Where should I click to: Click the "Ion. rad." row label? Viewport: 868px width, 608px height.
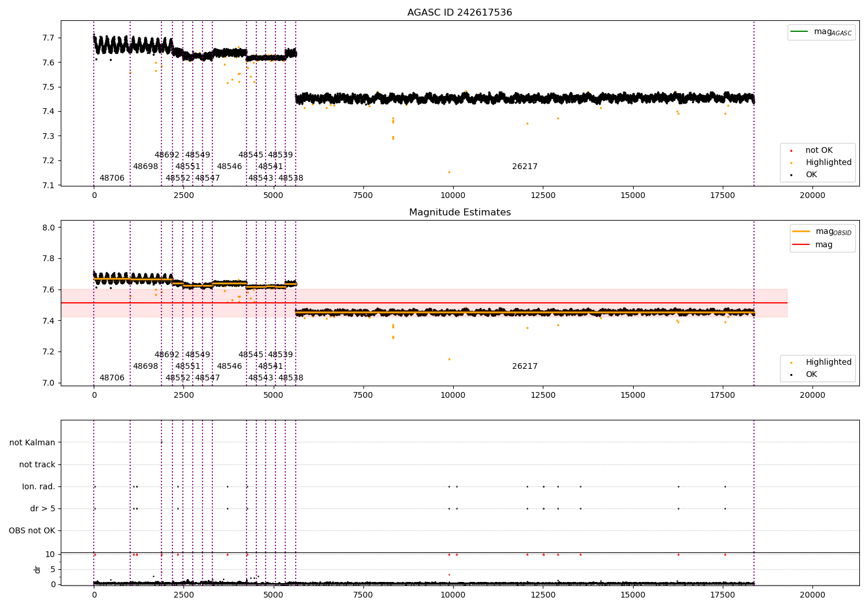[x=39, y=487]
